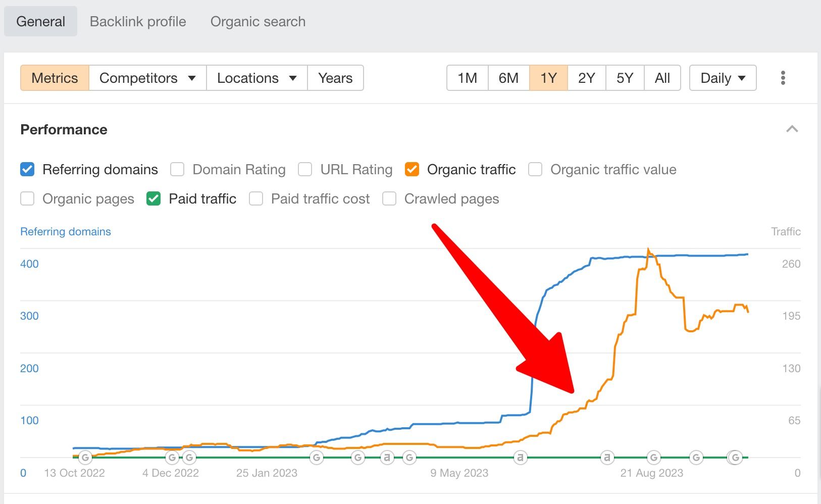Uncheck the Referring domains checkbox

coord(27,169)
